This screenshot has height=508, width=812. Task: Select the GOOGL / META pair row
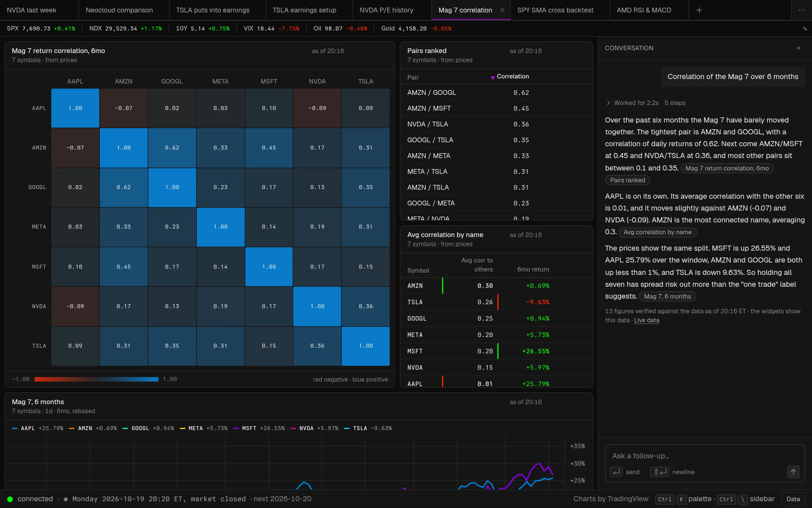[x=496, y=203]
